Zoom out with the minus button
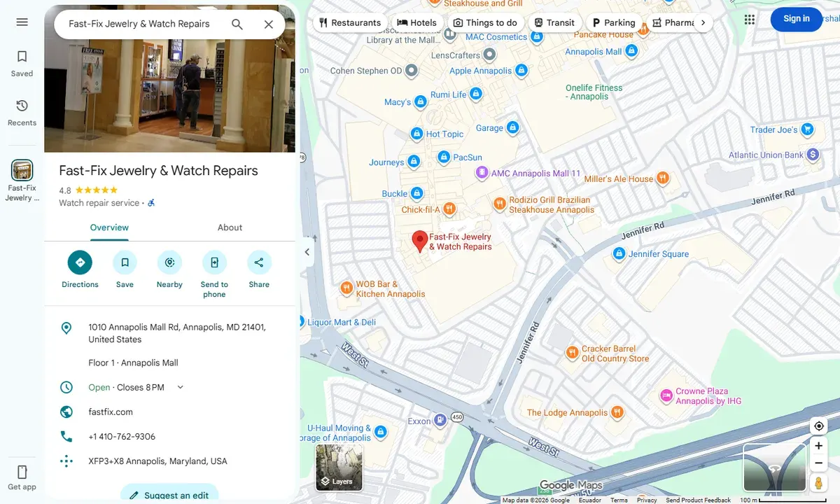 tap(818, 463)
